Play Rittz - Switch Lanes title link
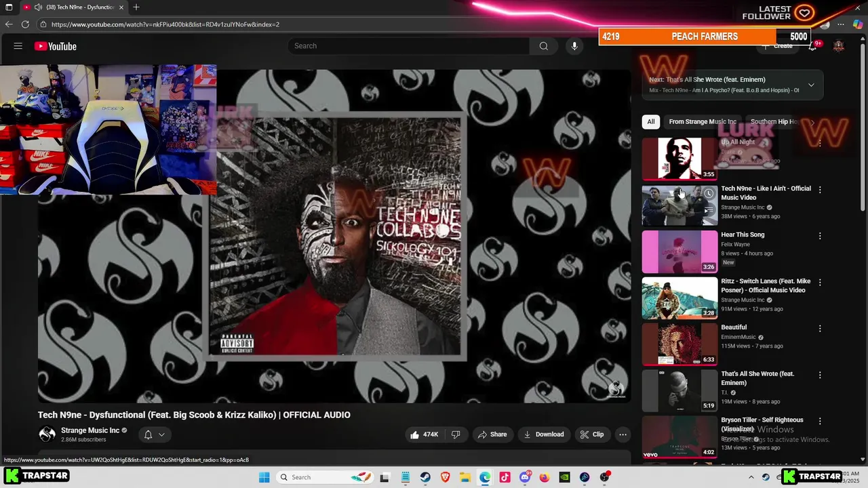This screenshot has width=868, height=488. coord(766,286)
